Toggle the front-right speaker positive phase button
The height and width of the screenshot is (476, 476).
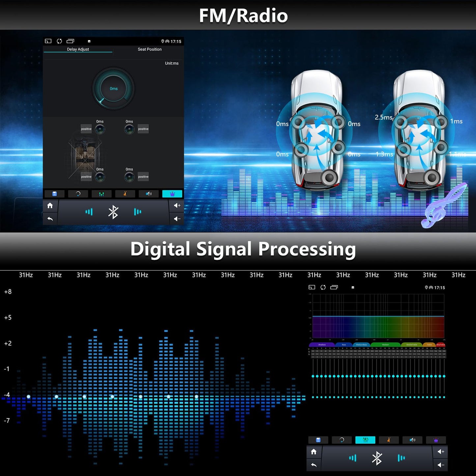pos(143,129)
